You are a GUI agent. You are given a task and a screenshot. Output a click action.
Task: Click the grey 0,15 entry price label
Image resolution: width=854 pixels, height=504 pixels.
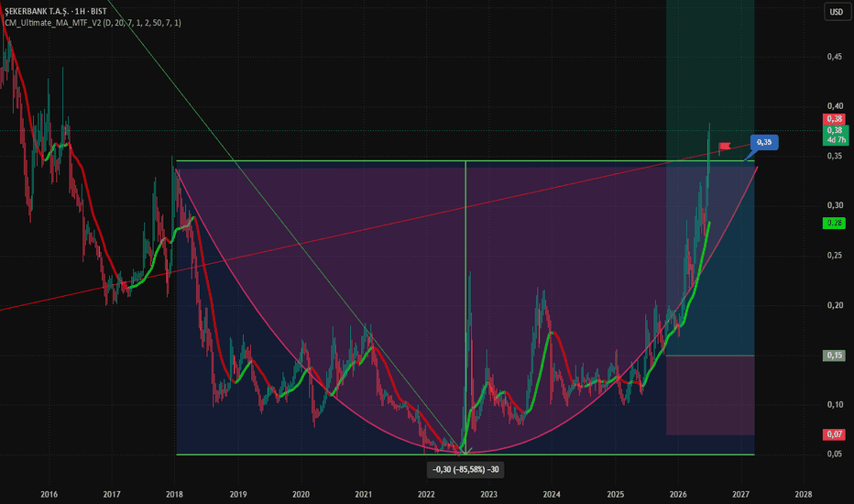[x=834, y=356]
